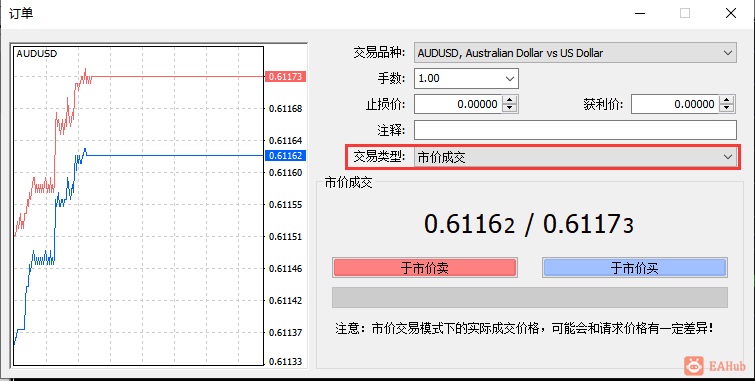Click the blue 0.61162 bid price tag
This screenshot has height=381, width=755.
click(x=286, y=156)
